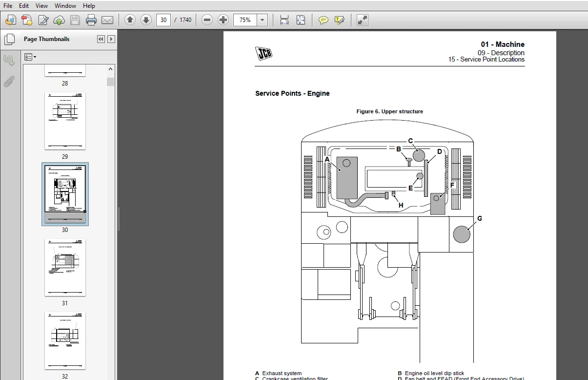588x380 pixels.
Task: Click the 'A Exhaust system' legend entry
Action: click(279, 373)
